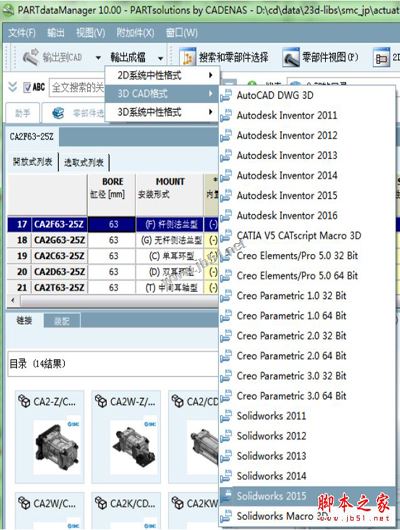Click Creo Elements/Pro 5.0 64 Bit icon
Viewport: 400px width, 530px height.
pyautogui.click(x=226, y=275)
